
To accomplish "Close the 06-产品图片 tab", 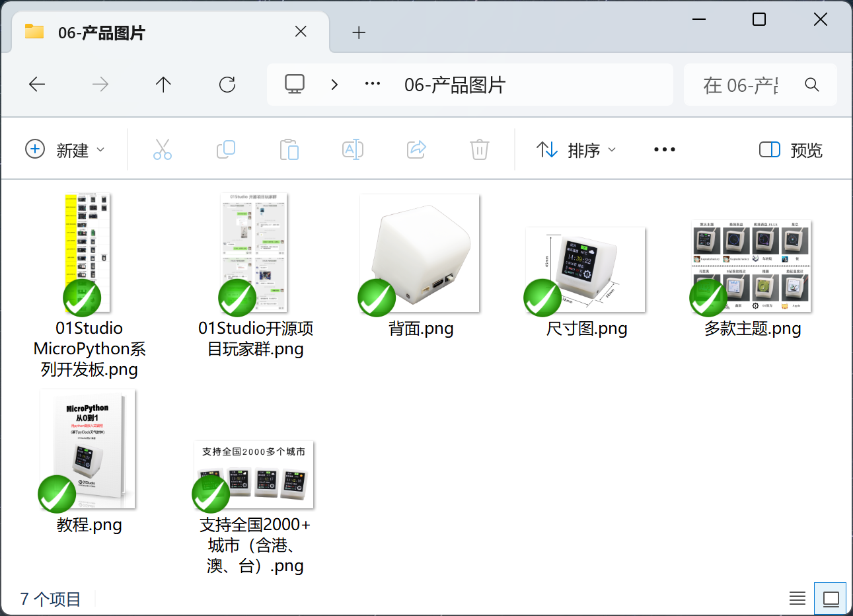I will coord(301,32).
